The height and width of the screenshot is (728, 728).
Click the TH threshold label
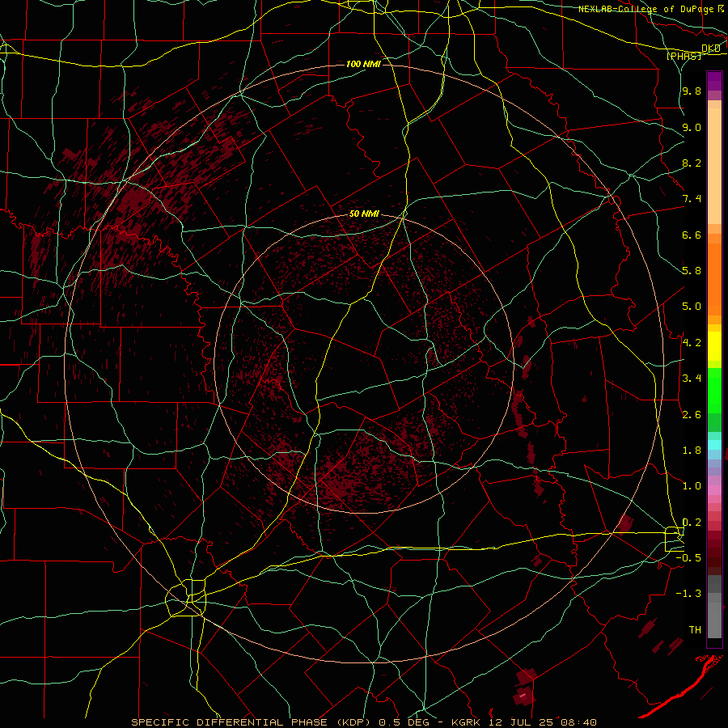695,630
